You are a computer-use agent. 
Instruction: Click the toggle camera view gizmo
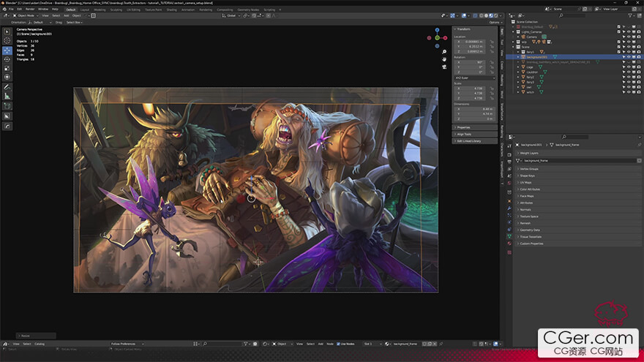(444, 67)
